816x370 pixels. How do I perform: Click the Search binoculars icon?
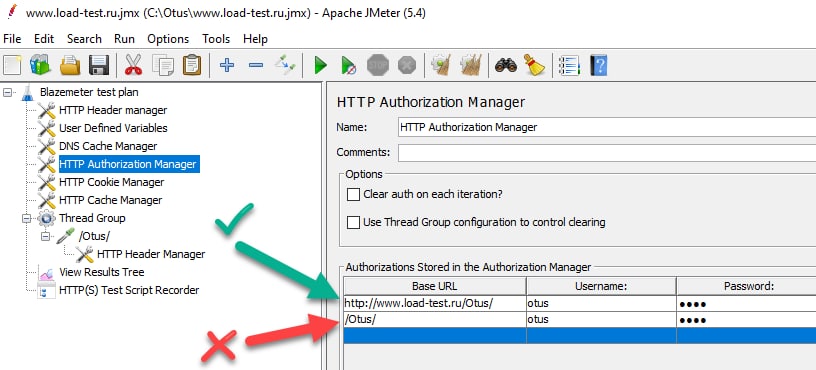pos(505,66)
